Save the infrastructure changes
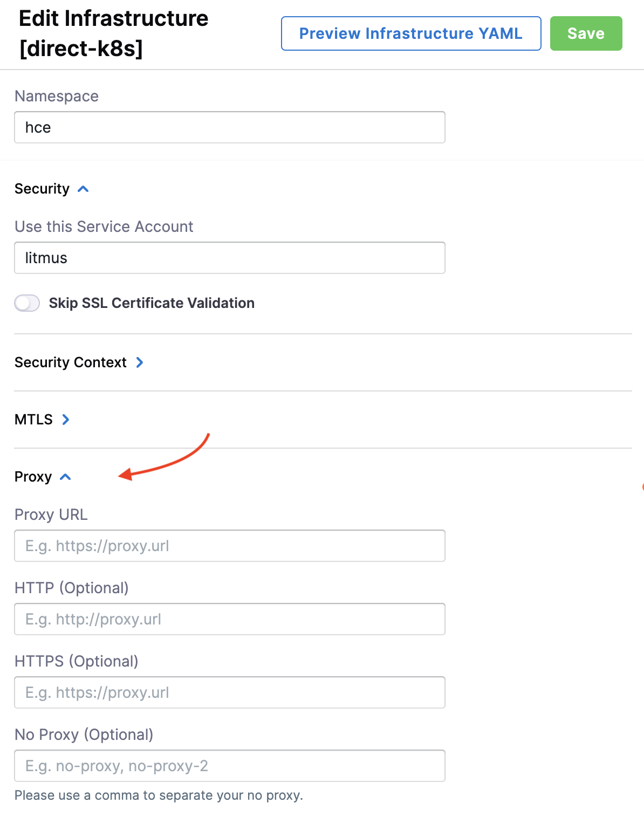The image size is (644, 817). point(586,33)
